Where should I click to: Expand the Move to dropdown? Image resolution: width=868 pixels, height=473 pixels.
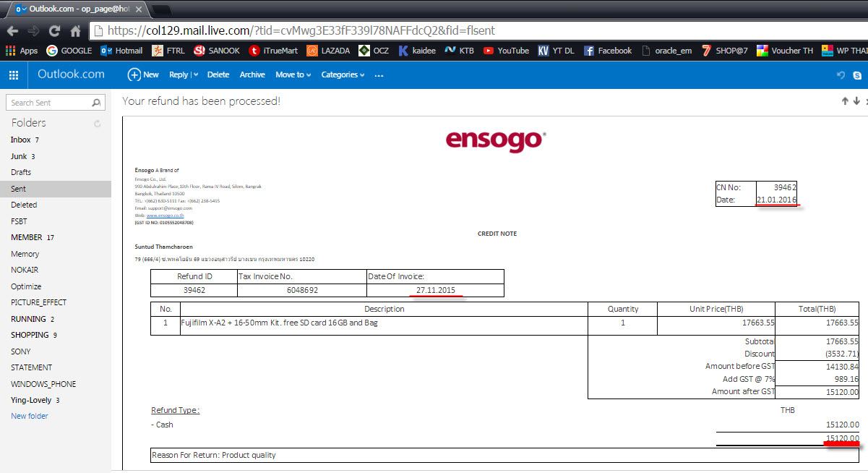(293, 74)
